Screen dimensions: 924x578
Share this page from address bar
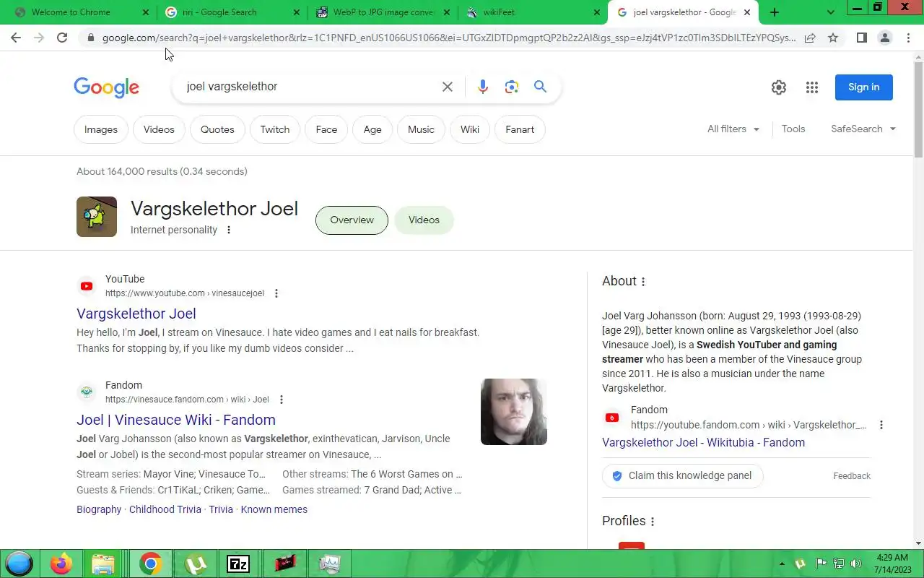[810, 38]
